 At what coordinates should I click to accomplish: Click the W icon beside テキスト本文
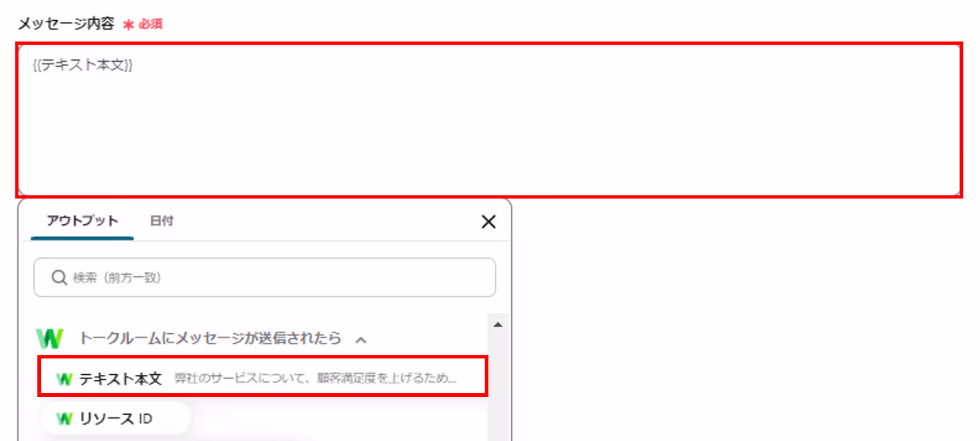[x=64, y=379]
